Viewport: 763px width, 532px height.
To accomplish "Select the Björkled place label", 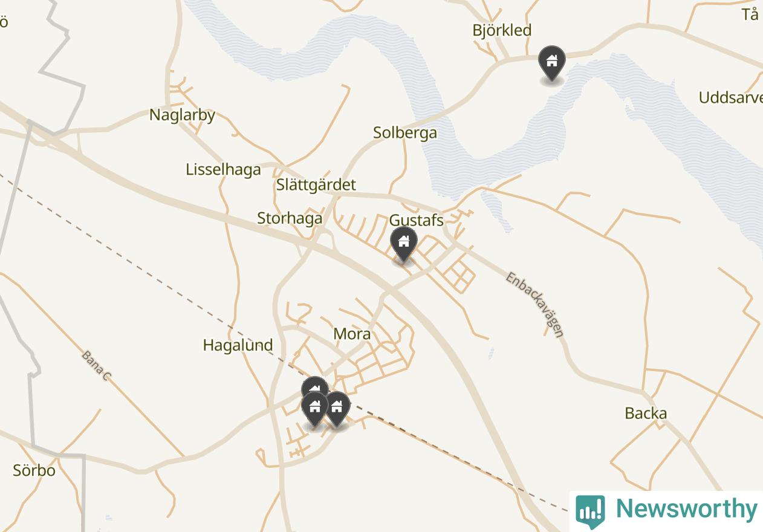I will point(502,30).
